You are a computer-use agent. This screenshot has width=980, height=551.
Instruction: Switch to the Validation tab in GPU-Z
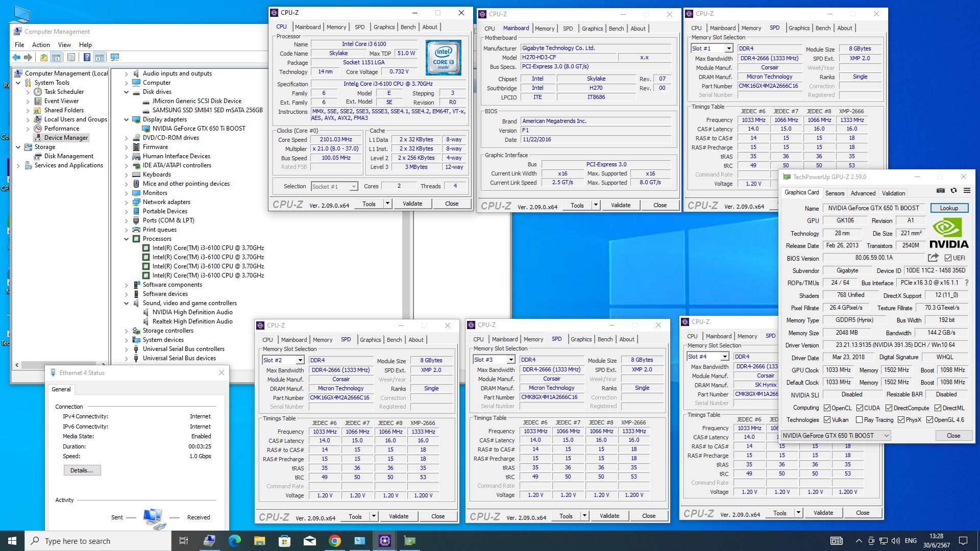tap(893, 193)
